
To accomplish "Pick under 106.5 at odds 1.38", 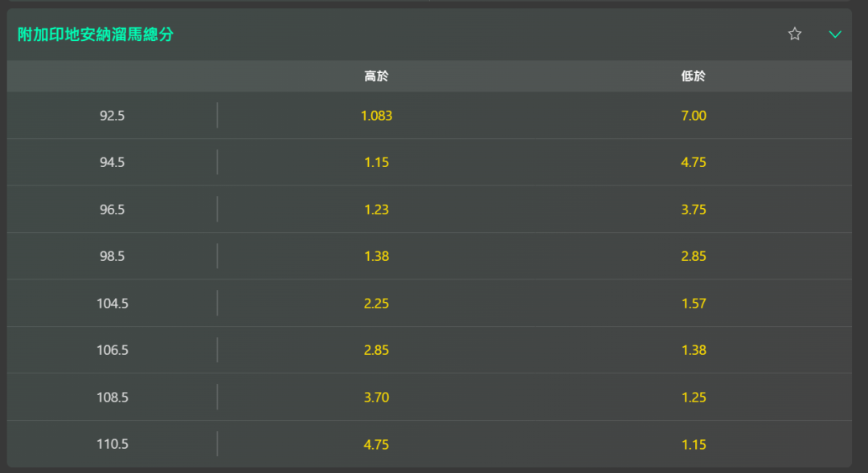I will pyautogui.click(x=693, y=350).
